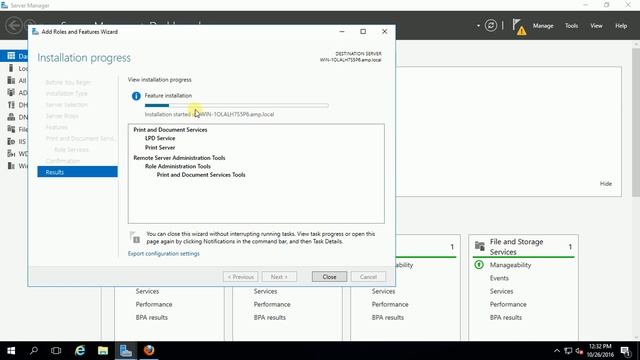This screenshot has width=640, height=360.
Task: Select the All Servers sidebar icon
Action: 11,80
